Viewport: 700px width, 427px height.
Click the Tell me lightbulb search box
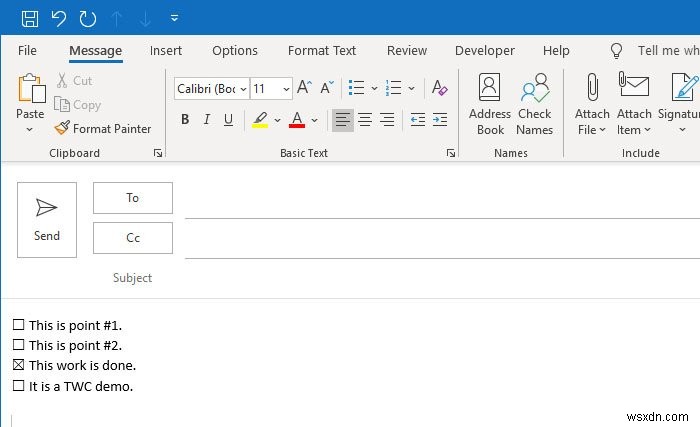tap(654, 50)
